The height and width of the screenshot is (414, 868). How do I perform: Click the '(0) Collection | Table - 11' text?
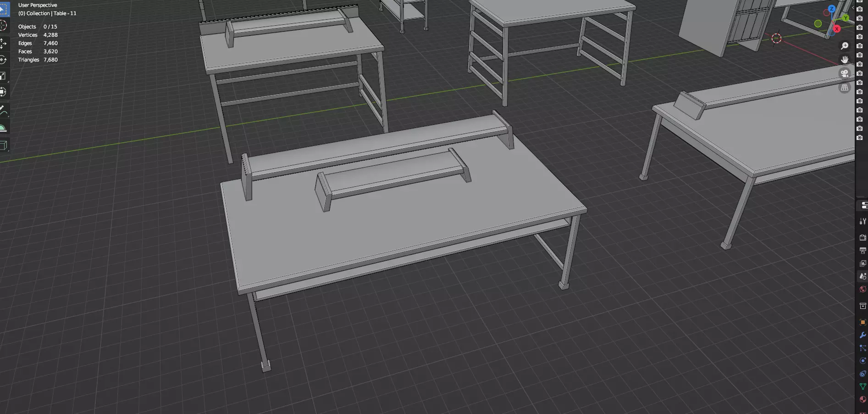pos(47,13)
